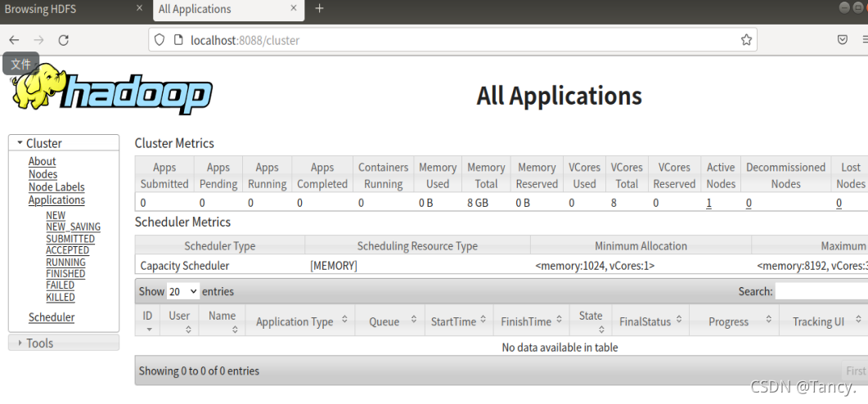Click the browser Back arrow

pyautogui.click(x=14, y=40)
